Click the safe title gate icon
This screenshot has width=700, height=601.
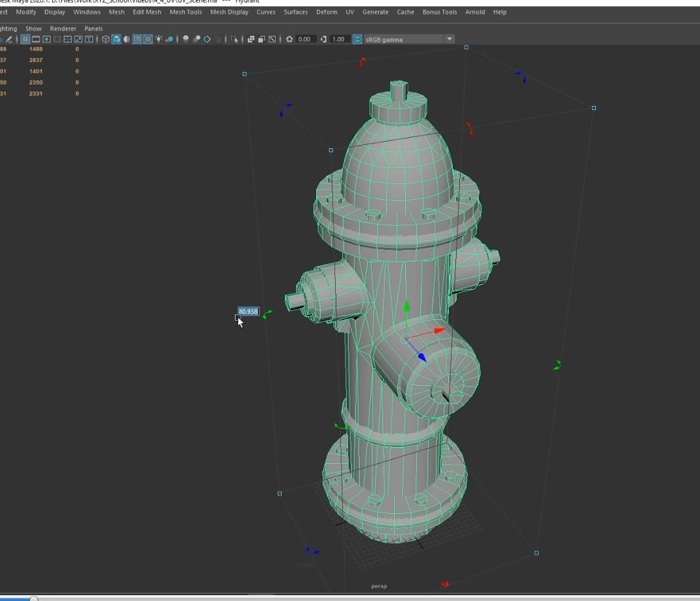point(89,39)
